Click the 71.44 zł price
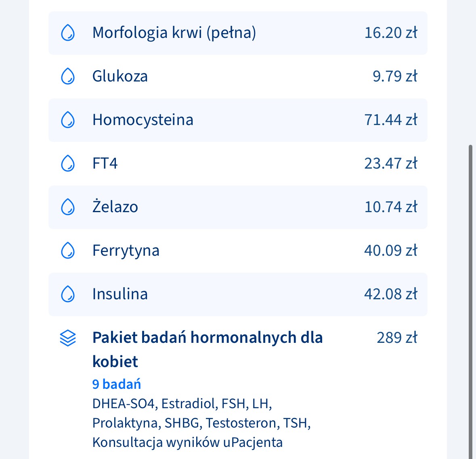 pos(390,120)
